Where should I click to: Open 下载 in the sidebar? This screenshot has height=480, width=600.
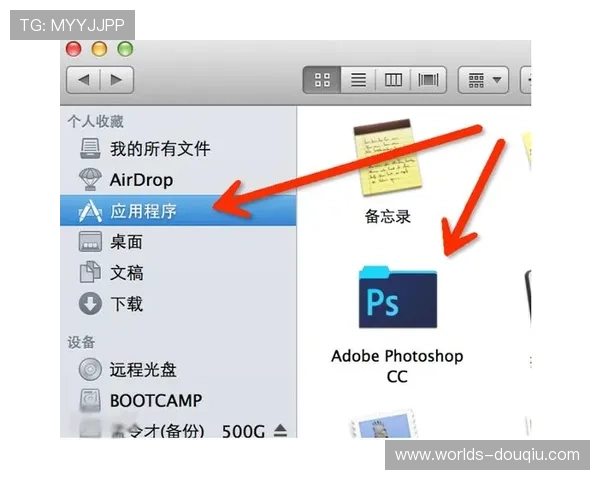[126, 303]
